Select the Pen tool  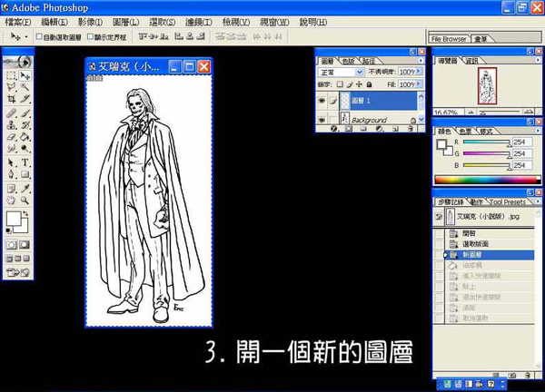pos(12,174)
